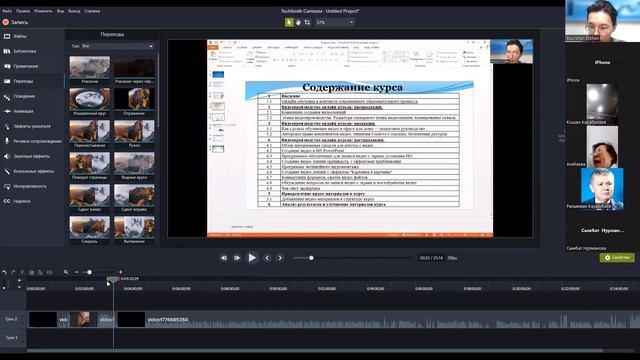Viewport: 640px width, 360px height.
Task: Click the timeline zoom slider handle
Action: [x=89, y=272]
